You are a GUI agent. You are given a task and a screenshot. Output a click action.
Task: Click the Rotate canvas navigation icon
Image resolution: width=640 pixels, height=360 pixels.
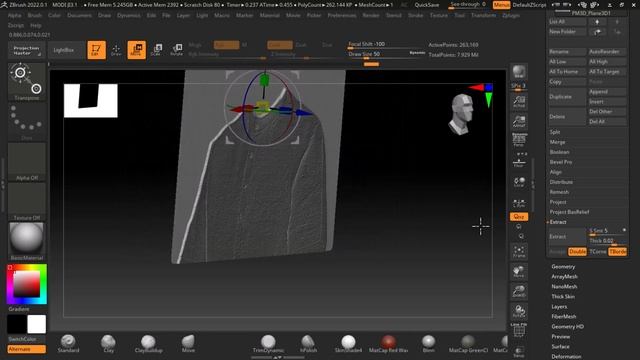519,311
